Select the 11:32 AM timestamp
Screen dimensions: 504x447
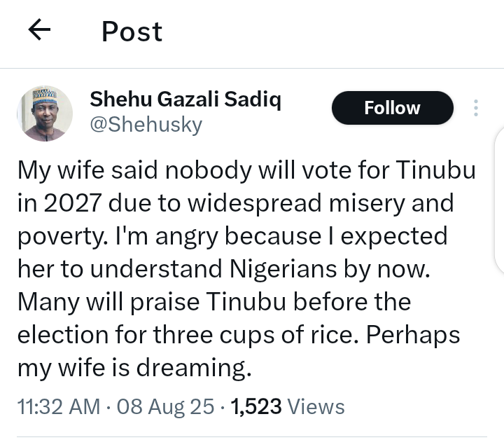(x=59, y=406)
